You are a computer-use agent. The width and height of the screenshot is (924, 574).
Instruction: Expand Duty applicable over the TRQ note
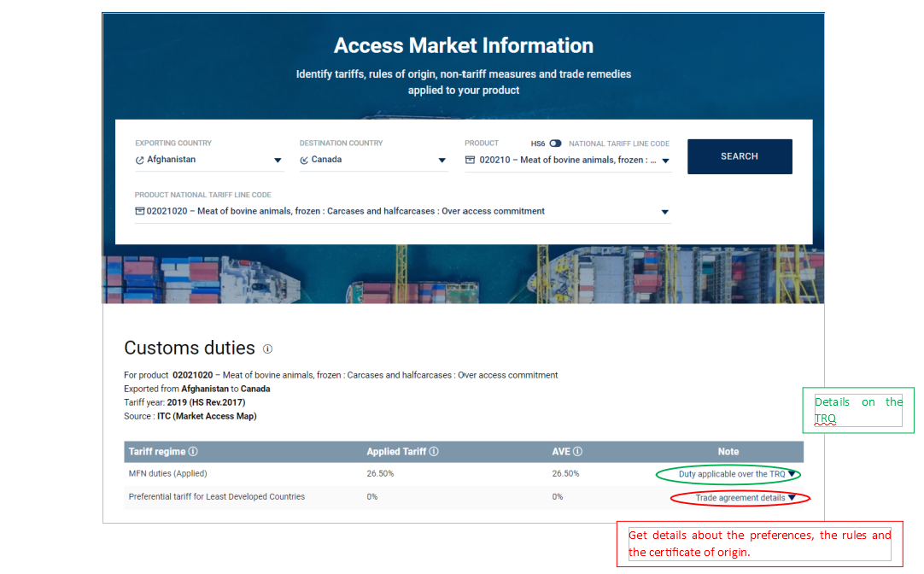pos(792,473)
